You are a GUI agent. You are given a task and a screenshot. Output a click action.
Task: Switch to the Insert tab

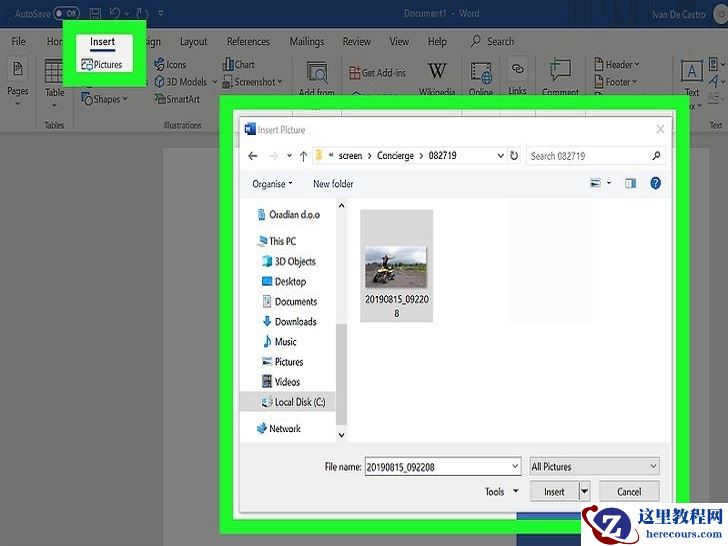coord(102,41)
